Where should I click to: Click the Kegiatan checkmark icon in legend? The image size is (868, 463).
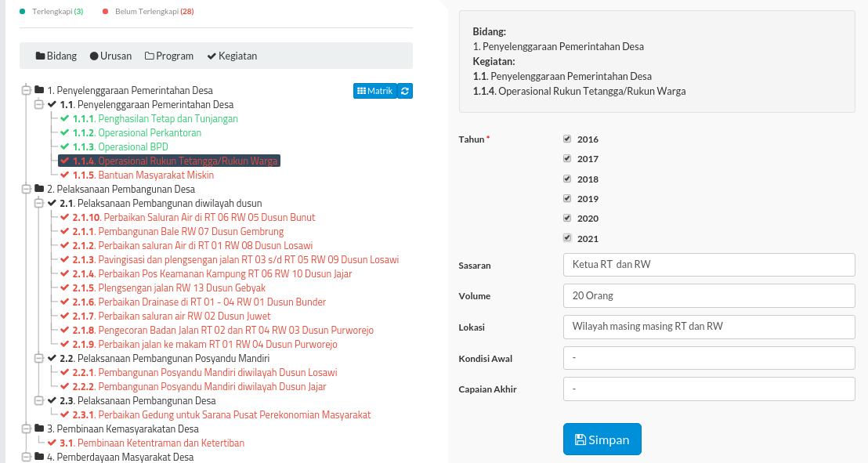click(212, 56)
